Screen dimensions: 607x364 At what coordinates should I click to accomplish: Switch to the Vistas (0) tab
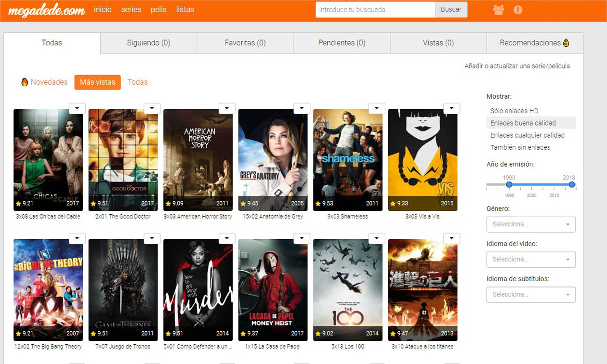click(438, 43)
